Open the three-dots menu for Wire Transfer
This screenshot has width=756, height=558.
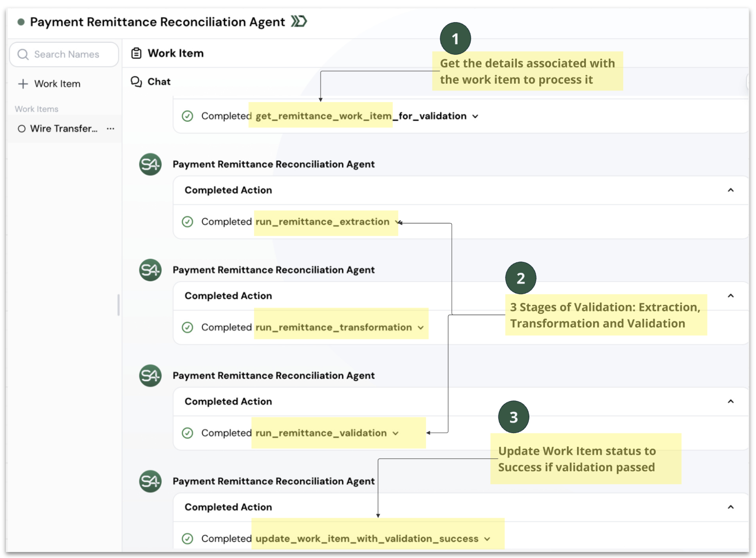[110, 129]
